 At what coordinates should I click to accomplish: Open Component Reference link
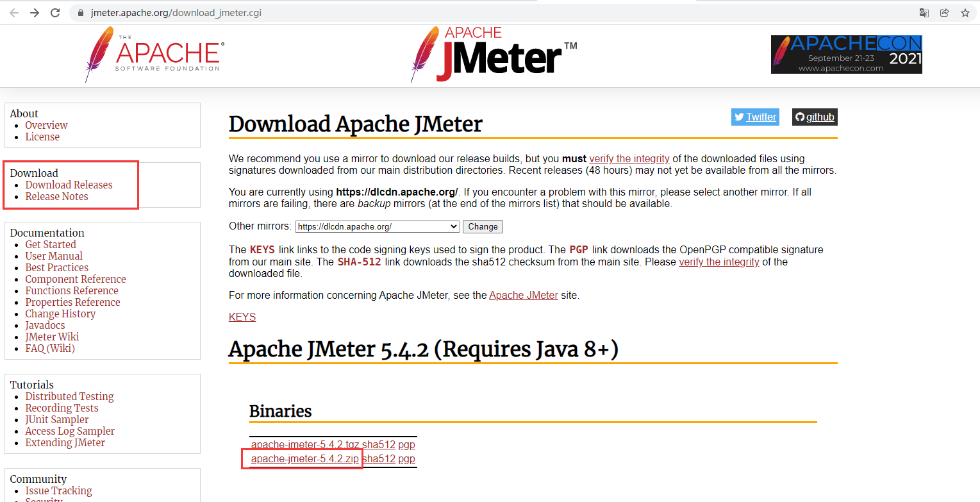pyautogui.click(x=76, y=279)
